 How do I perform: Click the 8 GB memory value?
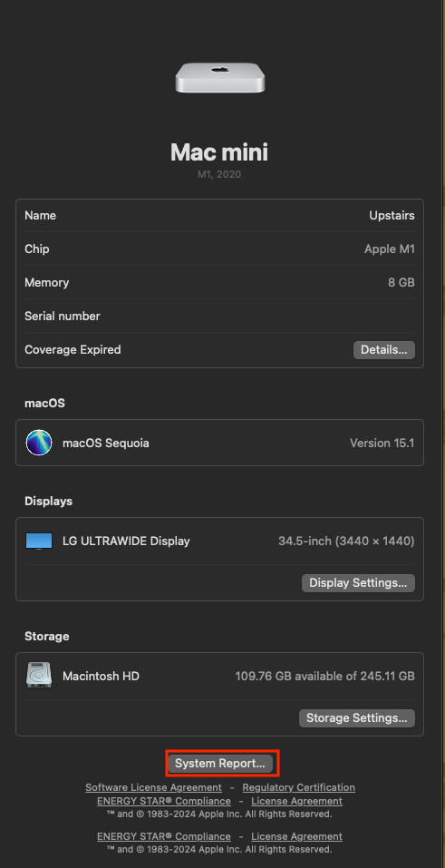click(401, 282)
